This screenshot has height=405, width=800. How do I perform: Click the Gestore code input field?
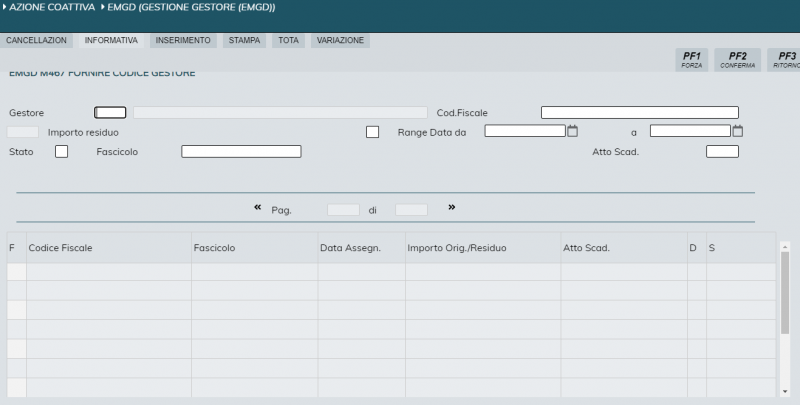[x=110, y=113]
